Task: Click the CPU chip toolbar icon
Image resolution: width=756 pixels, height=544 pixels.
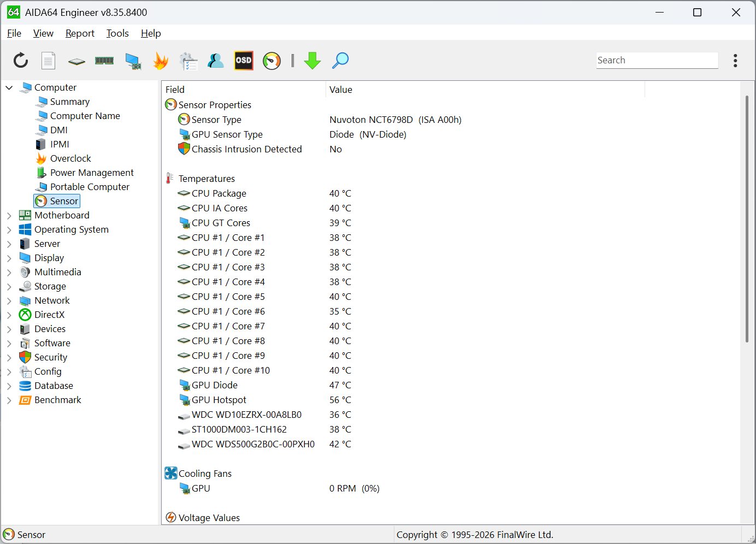Action: click(76, 61)
